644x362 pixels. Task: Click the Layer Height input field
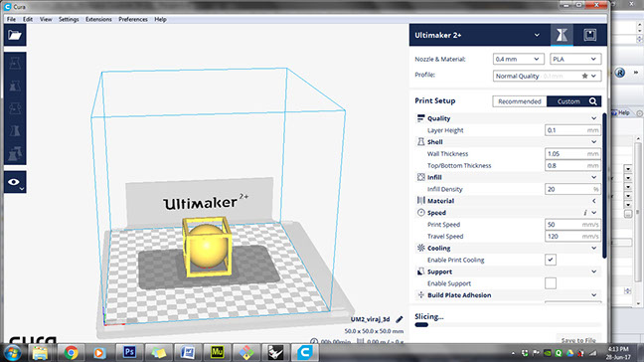[x=572, y=130]
